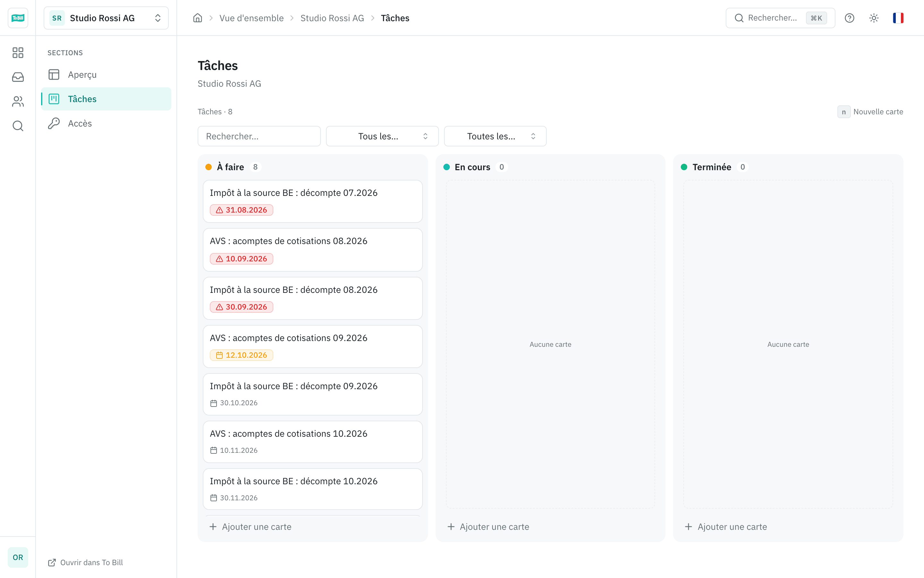
Task: Open the users icon in left rail
Action: pos(18,101)
